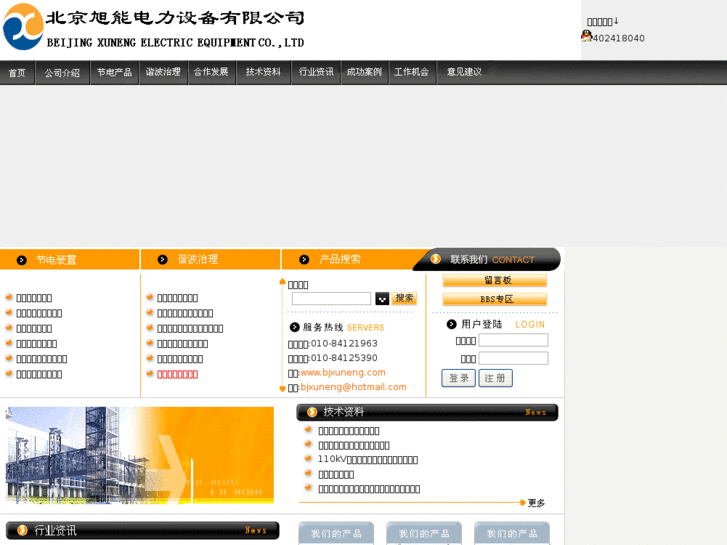The width and height of the screenshot is (727, 545).
Task: Focus the product search text field
Action: coord(332,298)
